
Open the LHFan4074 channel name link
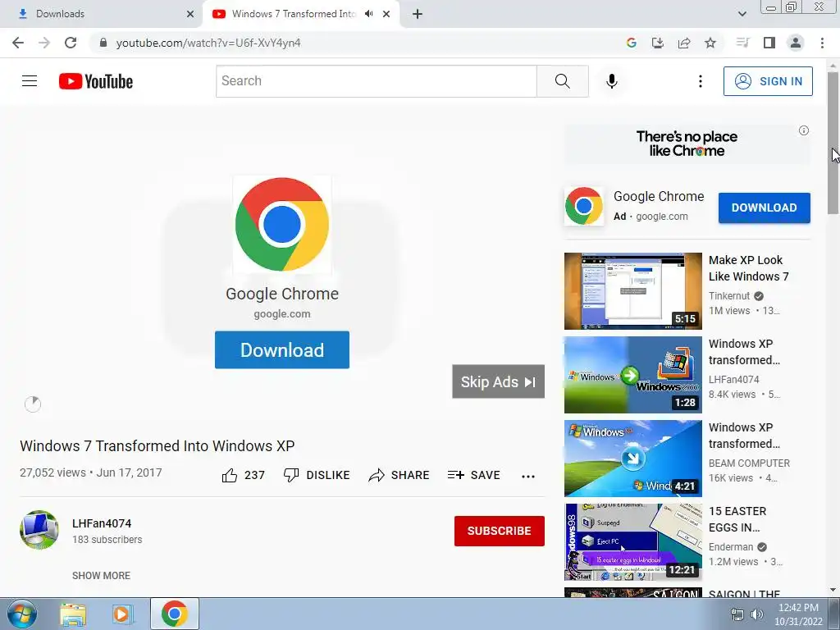102,523
